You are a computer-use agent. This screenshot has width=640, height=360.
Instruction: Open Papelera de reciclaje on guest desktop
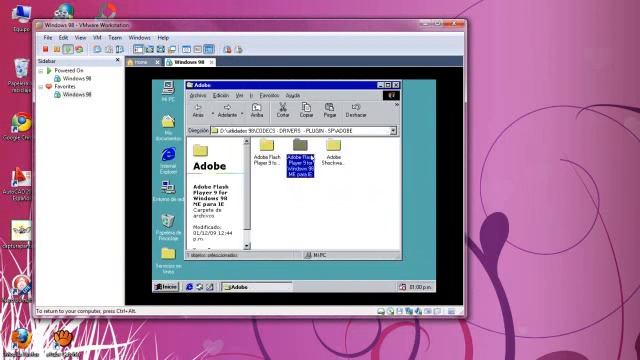168,227
